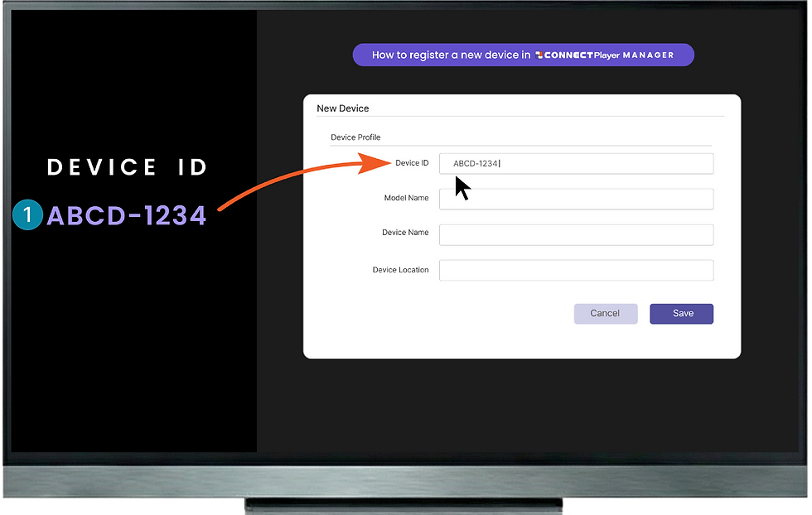Click the Connect Player Manager logo icon
The image size is (812, 515).
pos(539,55)
